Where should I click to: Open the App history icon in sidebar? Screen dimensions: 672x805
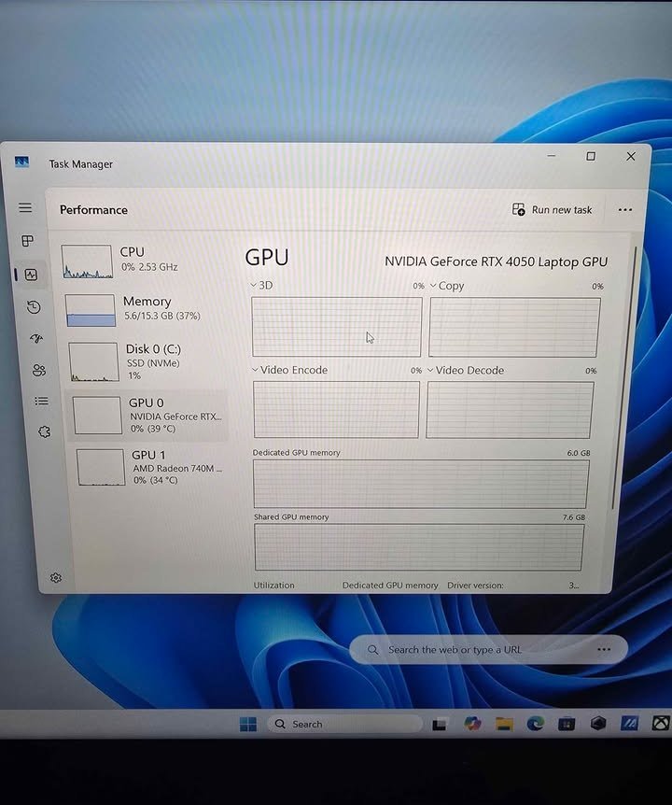[x=34, y=307]
